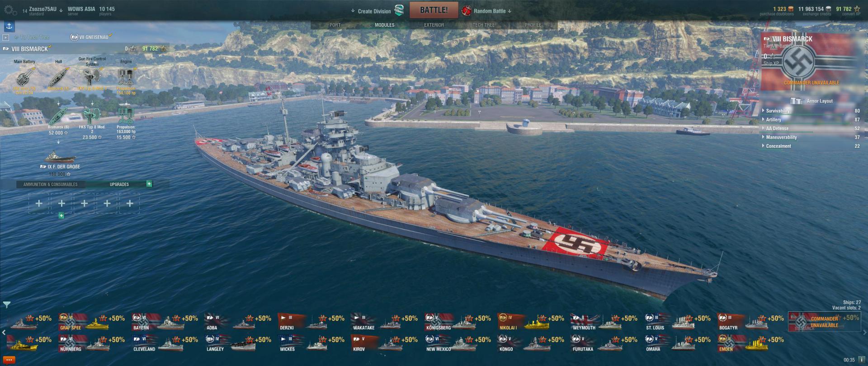Viewport: 868px width, 366px height.
Task: Switch to the Tech Tree tab
Action: (x=484, y=25)
